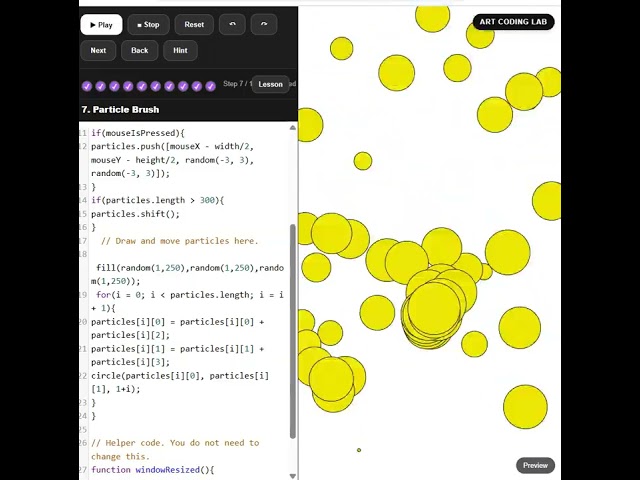Click line number 22 in the gutter
This screenshot has width=640, height=480.
[83, 376]
